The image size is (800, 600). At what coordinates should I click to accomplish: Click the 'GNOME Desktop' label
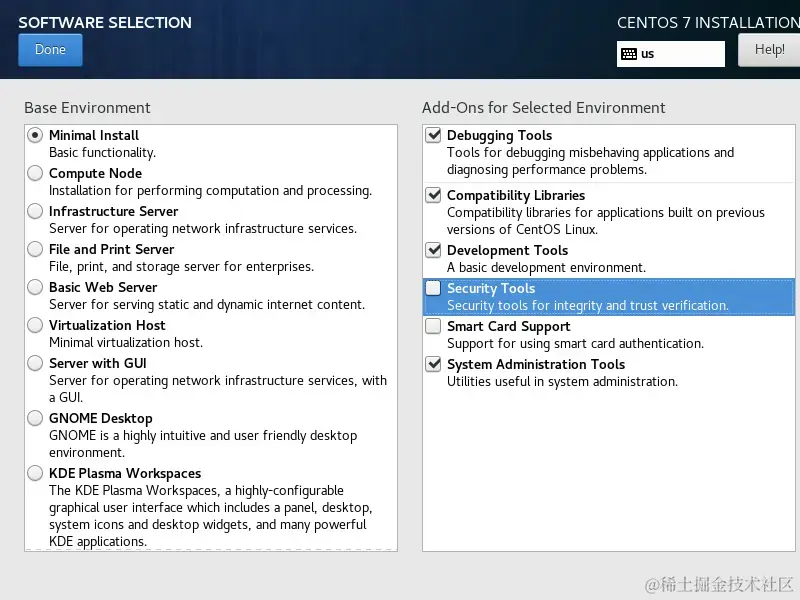101,418
